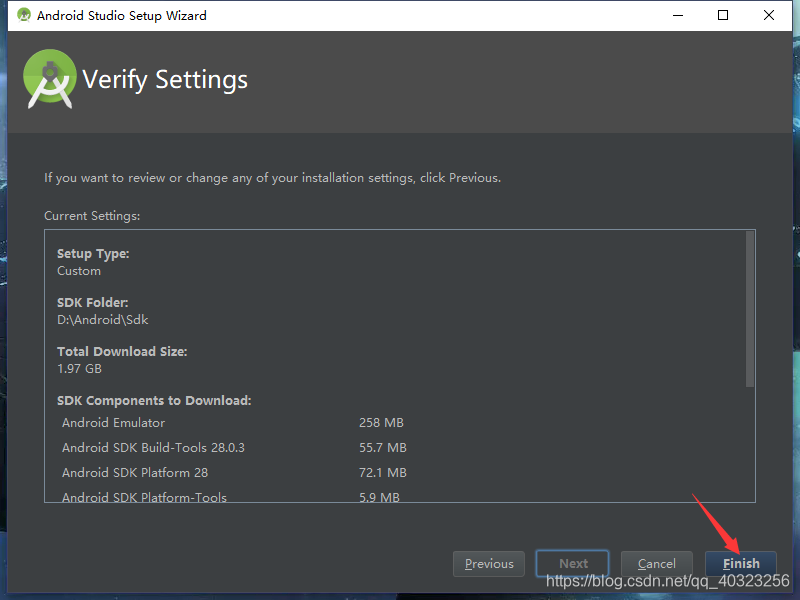The width and height of the screenshot is (800, 600).
Task: Click the 'D:\Android\Sdk' folder path
Action: [x=103, y=320]
